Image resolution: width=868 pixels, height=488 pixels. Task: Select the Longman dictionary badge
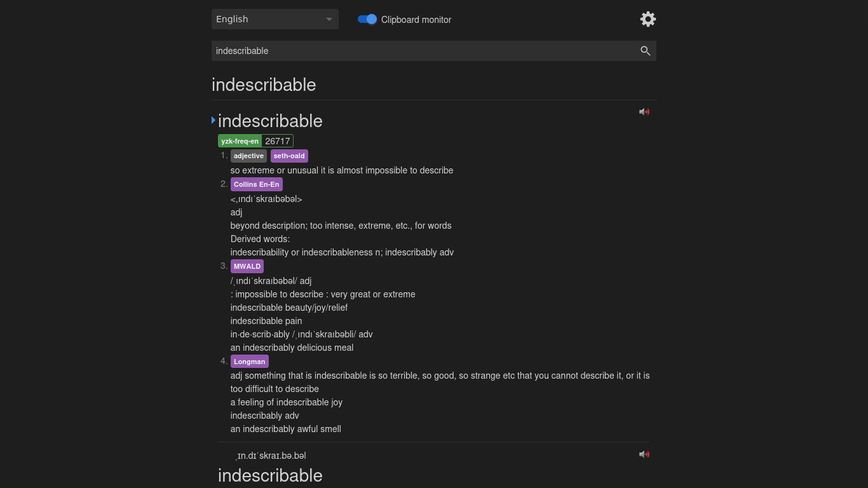249,361
